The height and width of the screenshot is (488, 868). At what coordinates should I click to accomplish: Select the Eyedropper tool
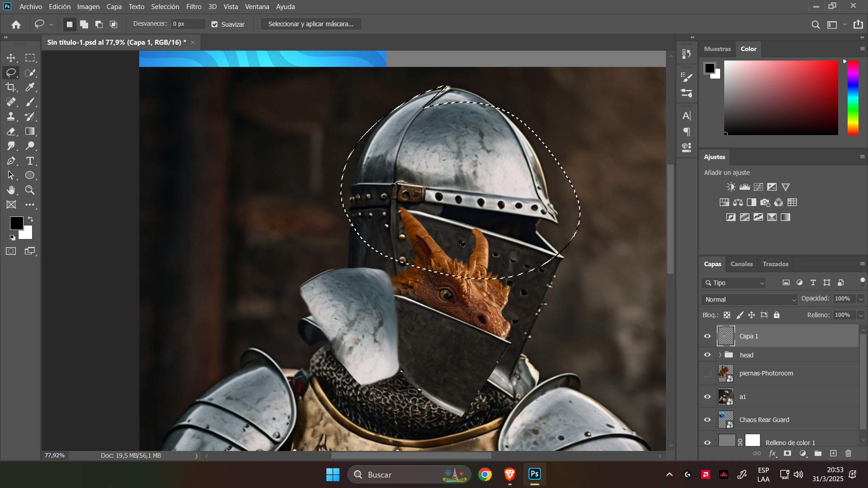(x=30, y=87)
